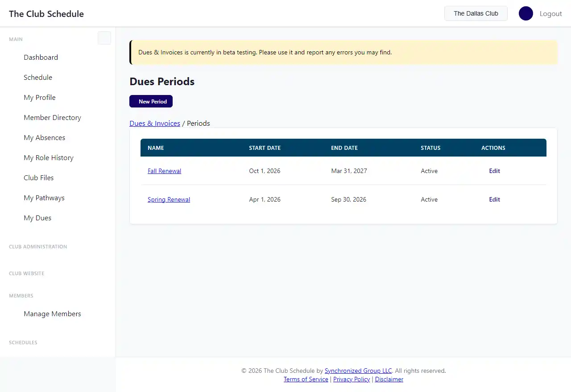Viewport: 571px width, 392px height.
Task: Open the Member Directory
Action: tap(52, 117)
